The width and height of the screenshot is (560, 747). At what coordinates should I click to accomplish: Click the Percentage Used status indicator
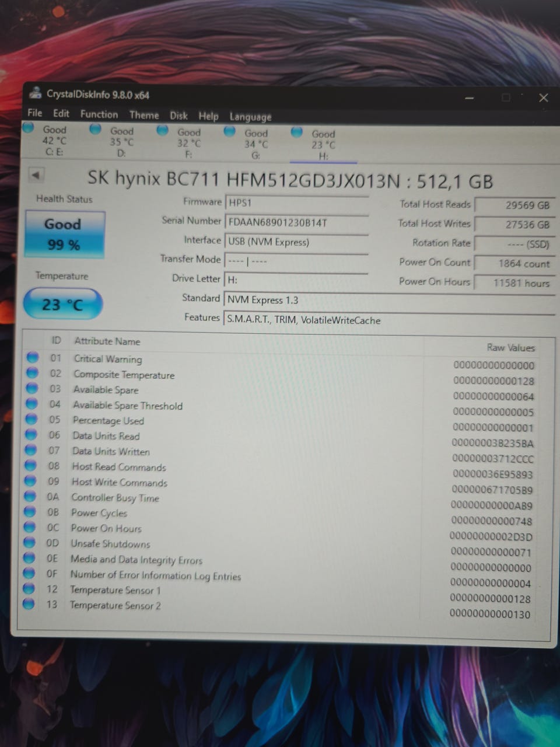(32, 418)
